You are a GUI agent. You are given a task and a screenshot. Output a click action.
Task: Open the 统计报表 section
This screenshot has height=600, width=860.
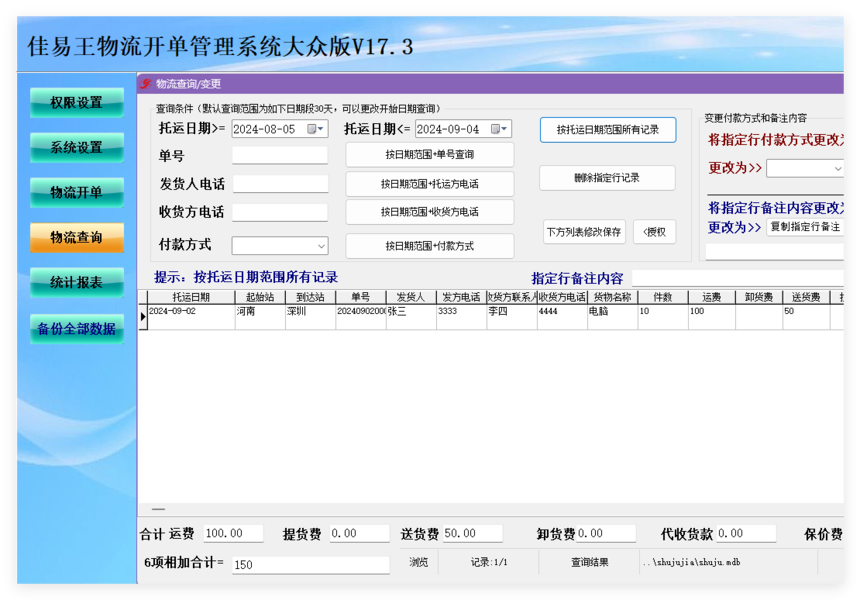77,282
